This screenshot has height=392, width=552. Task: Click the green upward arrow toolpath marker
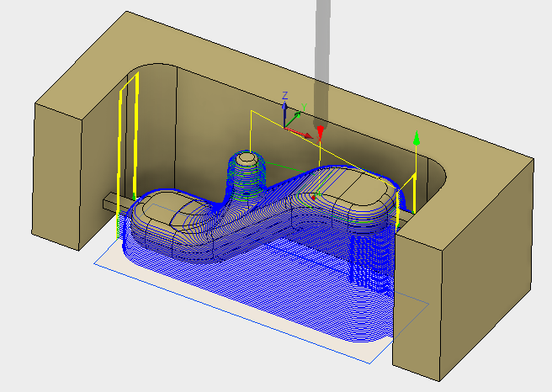pyautogui.click(x=417, y=138)
